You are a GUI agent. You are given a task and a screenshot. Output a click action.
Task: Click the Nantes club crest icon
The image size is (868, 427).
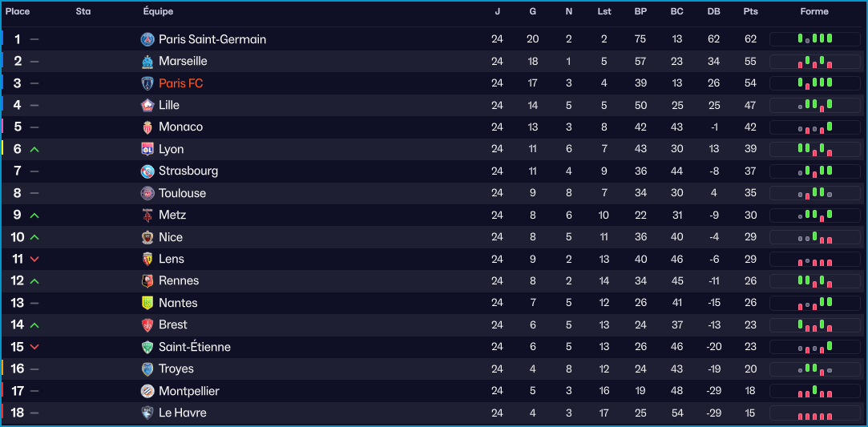pos(147,303)
